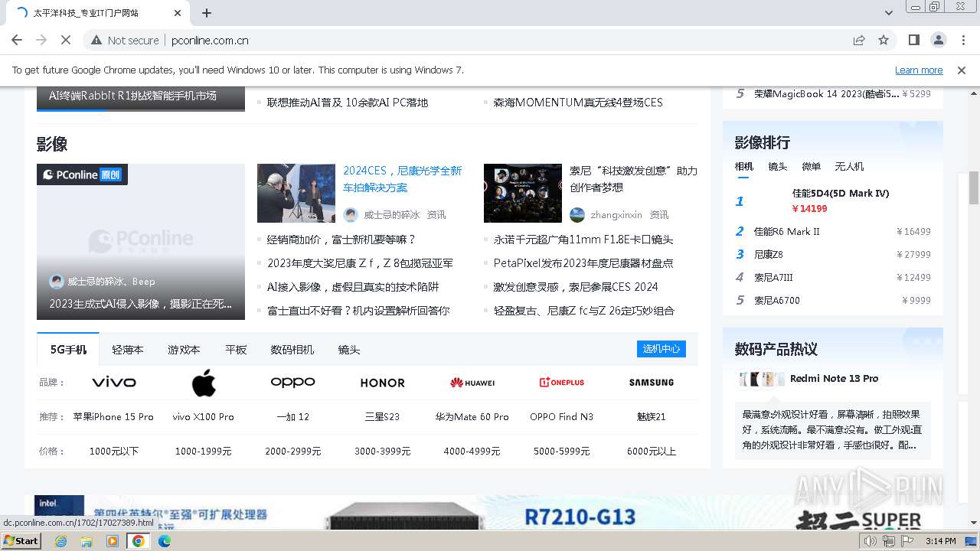
Task: Open the 索尼A7III ranking entry
Action: click(x=773, y=277)
